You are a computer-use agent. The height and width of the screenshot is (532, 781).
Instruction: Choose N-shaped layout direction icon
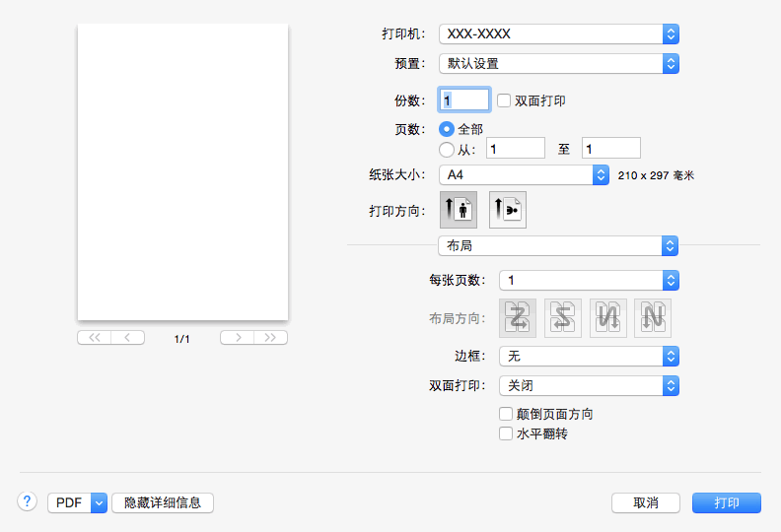(x=653, y=318)
